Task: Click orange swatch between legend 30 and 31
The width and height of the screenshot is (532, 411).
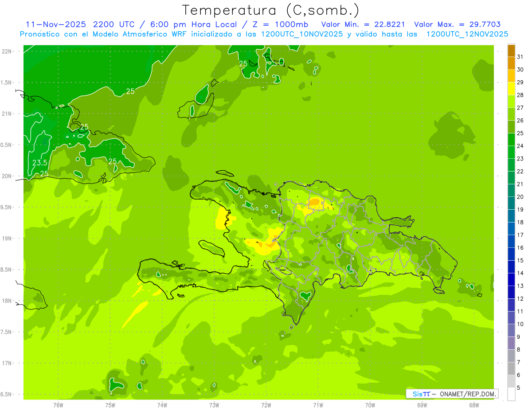Action: pyautogui.click(x=511, y=63)
